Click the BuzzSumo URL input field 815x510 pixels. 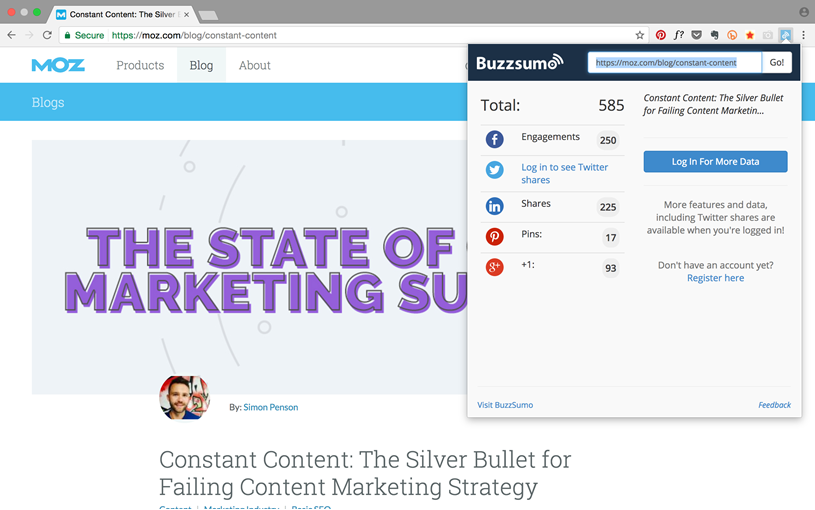pyautogui.click(x=675, y=62)
